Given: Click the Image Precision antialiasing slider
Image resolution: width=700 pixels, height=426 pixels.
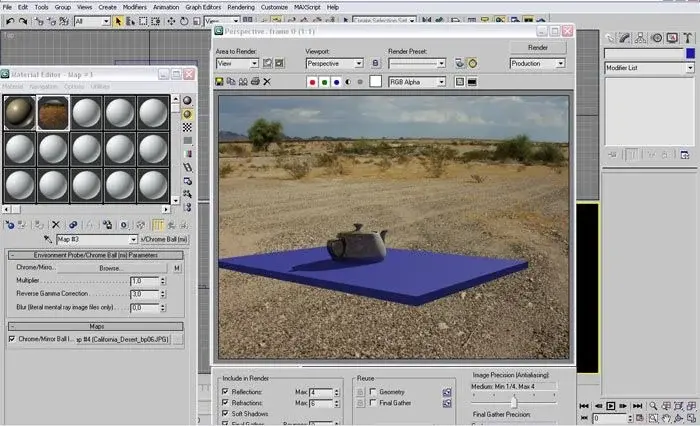Looking at the screenshot, I should [x=514, y=400].
